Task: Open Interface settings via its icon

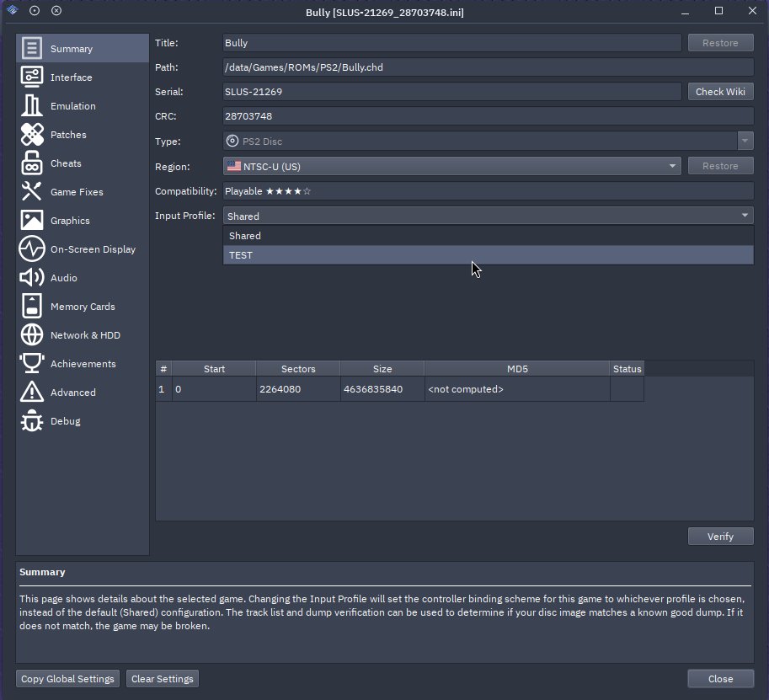Action: [32, 77]
